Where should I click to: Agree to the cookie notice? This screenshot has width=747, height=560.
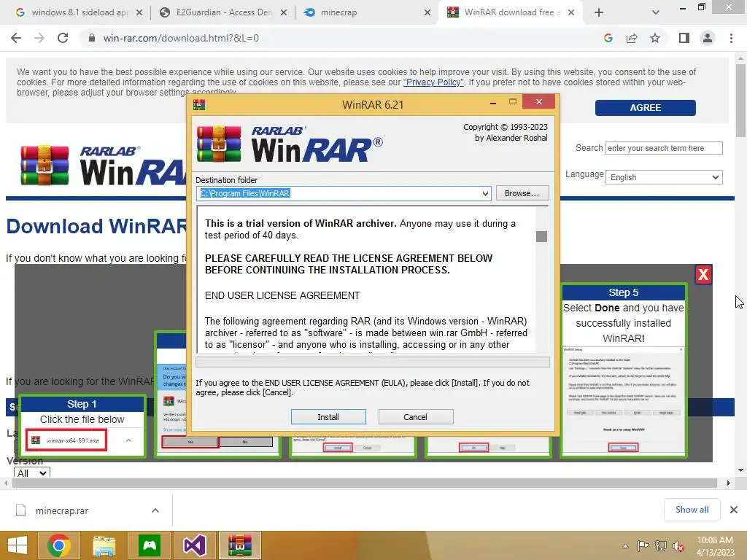pos(645,108)
